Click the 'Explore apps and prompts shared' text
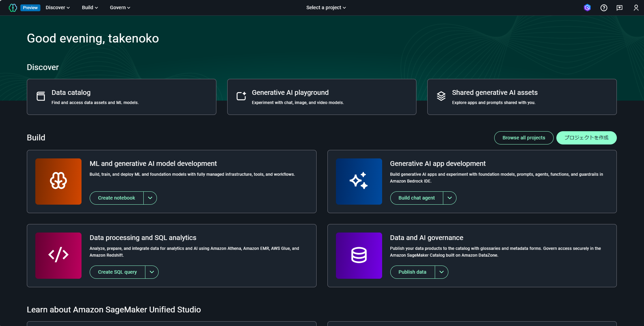The image size is (644, 326). [x=494, y=103]
